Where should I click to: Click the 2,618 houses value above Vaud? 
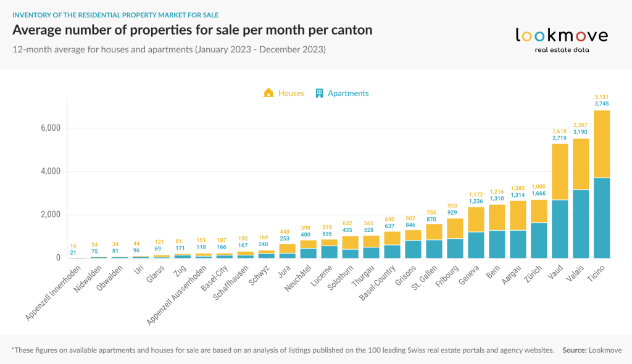pos(559,131)
